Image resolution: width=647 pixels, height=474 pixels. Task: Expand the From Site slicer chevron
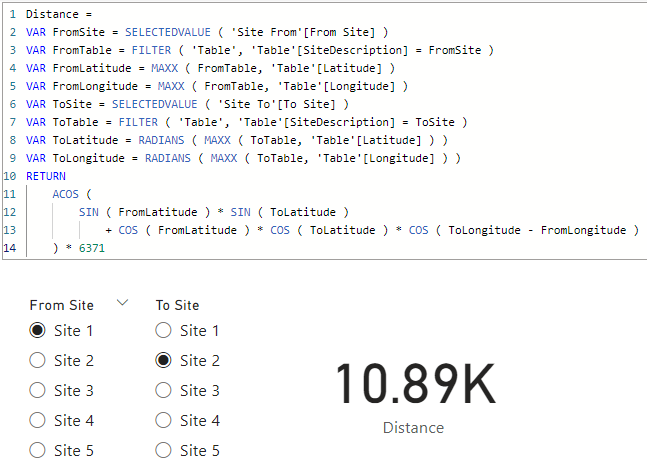tap(123, 303)
